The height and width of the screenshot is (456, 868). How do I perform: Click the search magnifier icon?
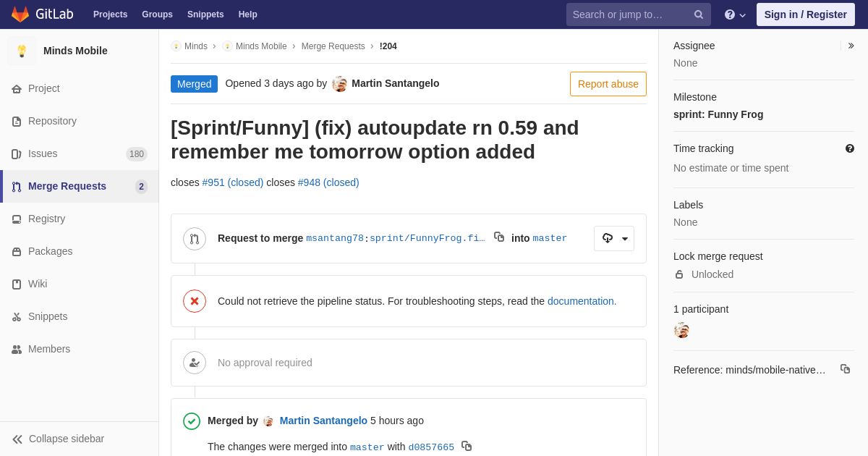[x=699, y=14]
